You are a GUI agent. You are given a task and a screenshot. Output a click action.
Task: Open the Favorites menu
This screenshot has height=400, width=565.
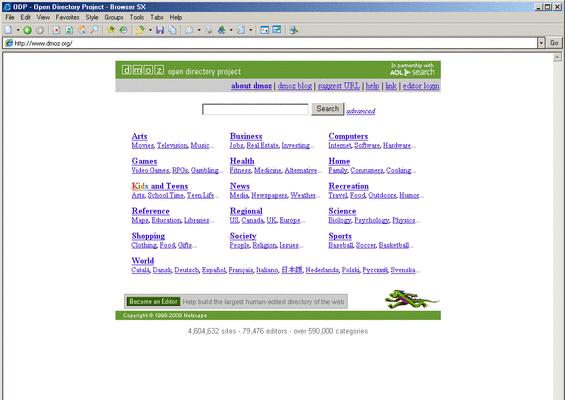coord(67,17)
